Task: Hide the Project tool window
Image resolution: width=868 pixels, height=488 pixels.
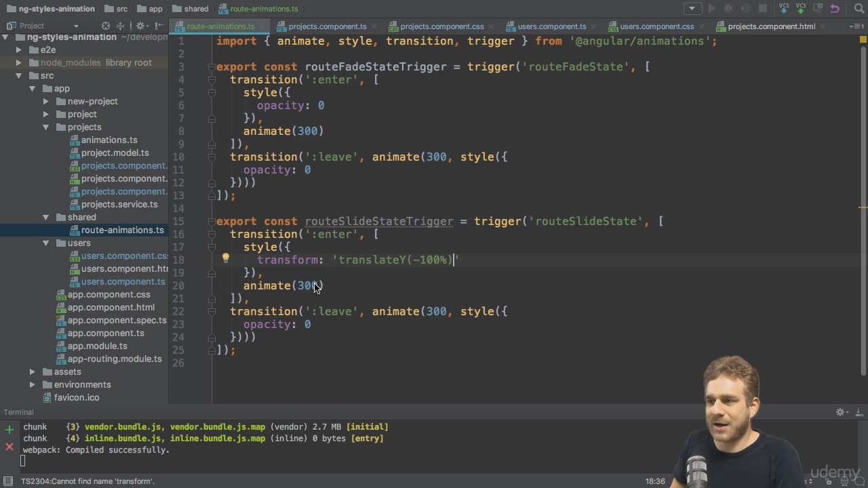Action: [x=159, y=26]
